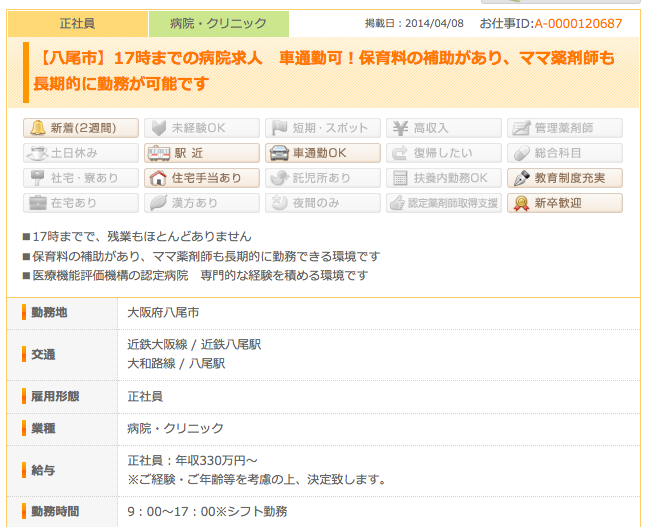650x527 pixels.
Task: Click the 住宅手当あり tag label
Action: click(x=206, y=178)
